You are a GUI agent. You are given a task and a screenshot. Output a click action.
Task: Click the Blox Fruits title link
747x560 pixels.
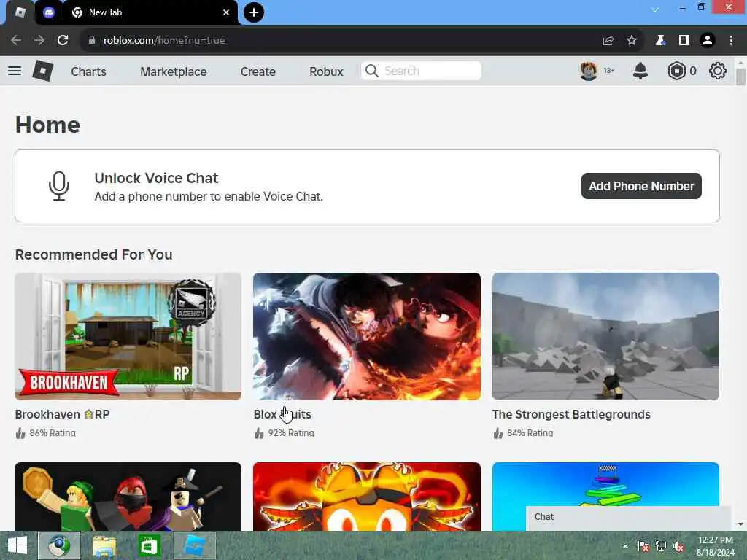(282, 414)
